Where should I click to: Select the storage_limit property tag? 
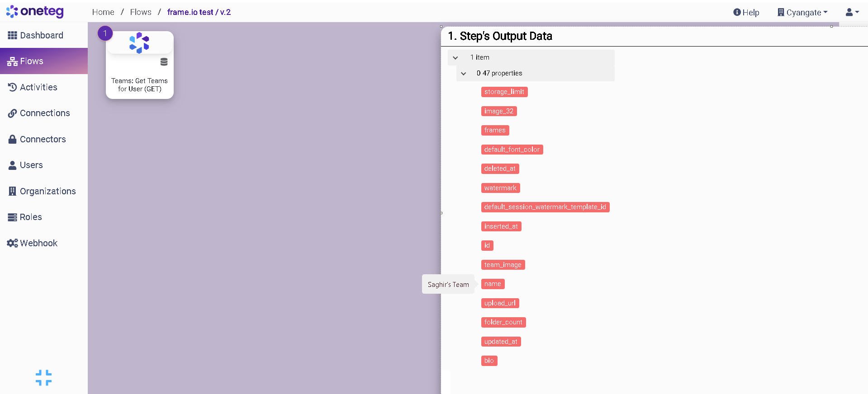[504, 92]
